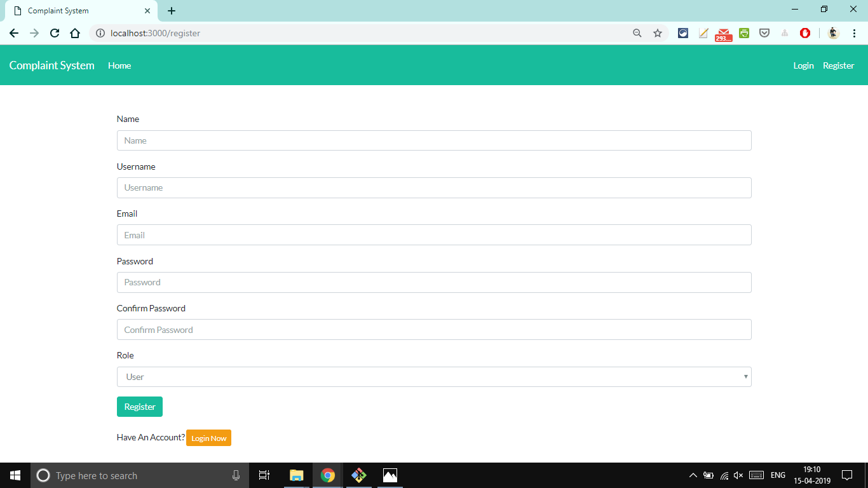Go to the Home nav item
Viewport: 868px width, 488px height.
click(x=119, y=65)
